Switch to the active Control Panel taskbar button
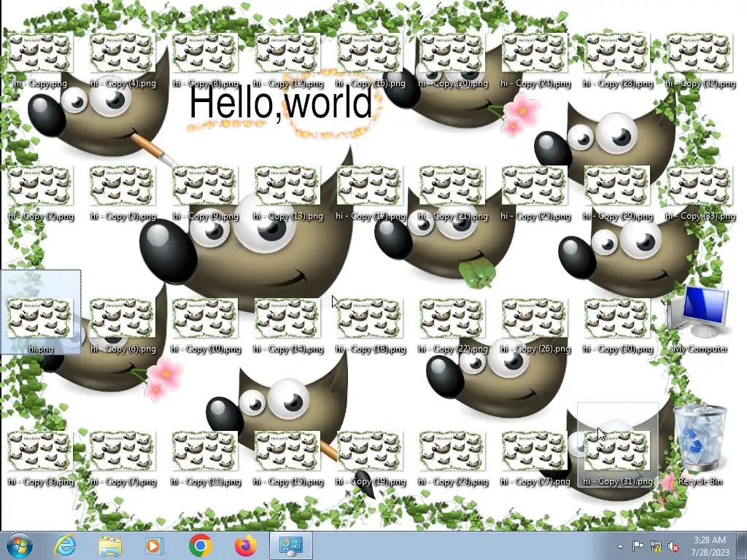Image resolution: width=747 pixels, height=560 pixels. point(291,545)
